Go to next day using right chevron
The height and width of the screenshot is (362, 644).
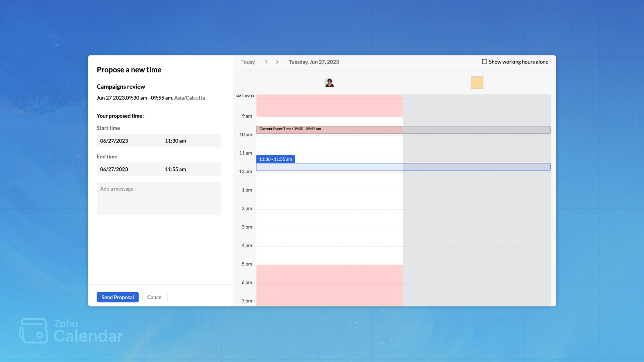(x=277, y=62)
